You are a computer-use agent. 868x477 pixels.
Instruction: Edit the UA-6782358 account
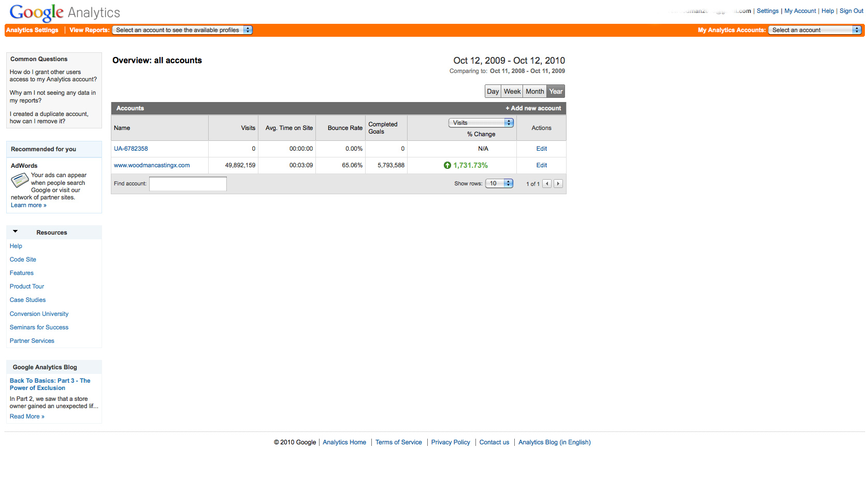tap(541, 149)
